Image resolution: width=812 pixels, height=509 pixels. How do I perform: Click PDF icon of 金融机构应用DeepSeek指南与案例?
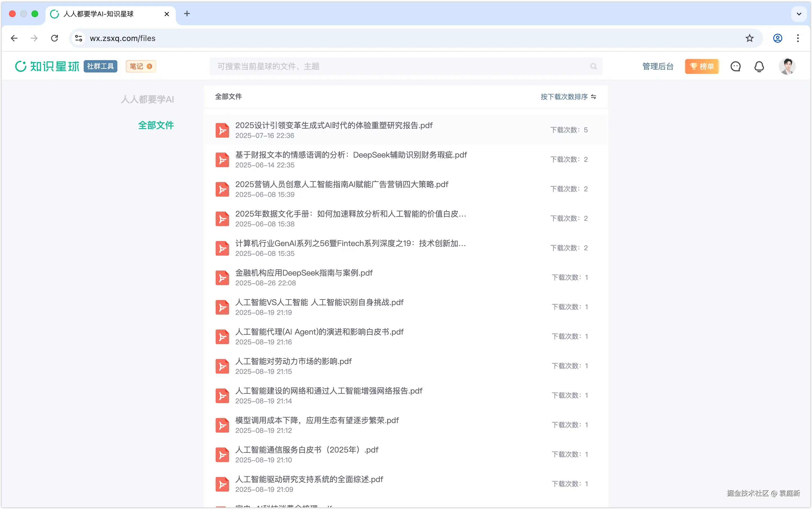point(222,278)
